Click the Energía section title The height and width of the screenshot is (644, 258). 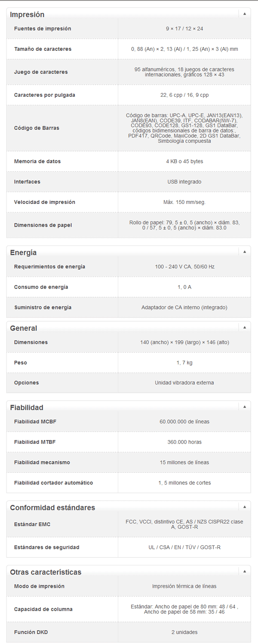(x=23, y=253)
